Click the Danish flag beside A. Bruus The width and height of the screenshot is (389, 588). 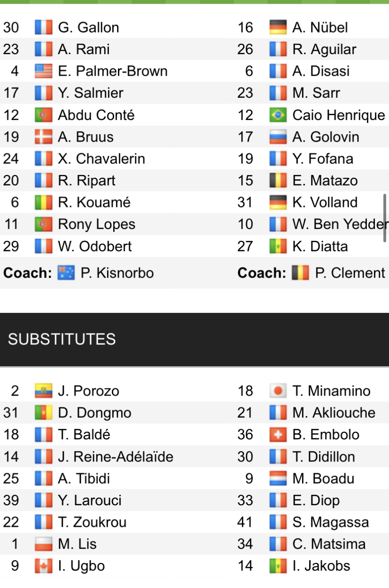click(43, 137)
